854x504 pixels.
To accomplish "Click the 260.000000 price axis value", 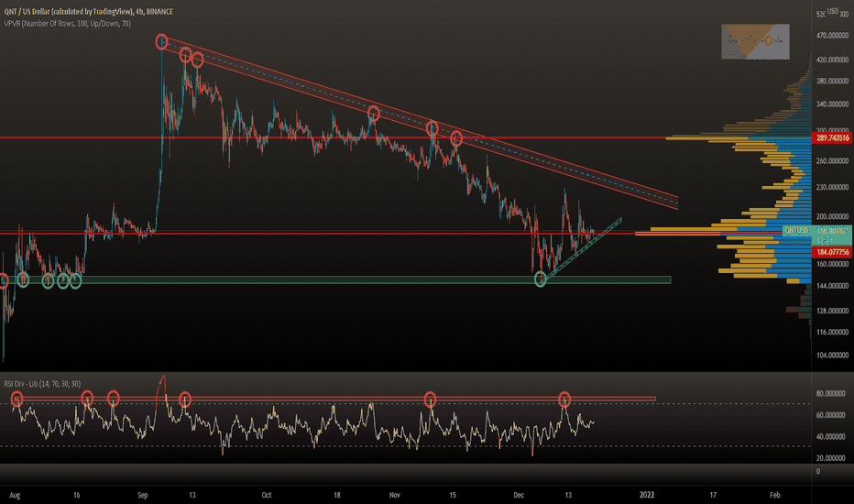I will pyautogui.click(x=832, y=161).
